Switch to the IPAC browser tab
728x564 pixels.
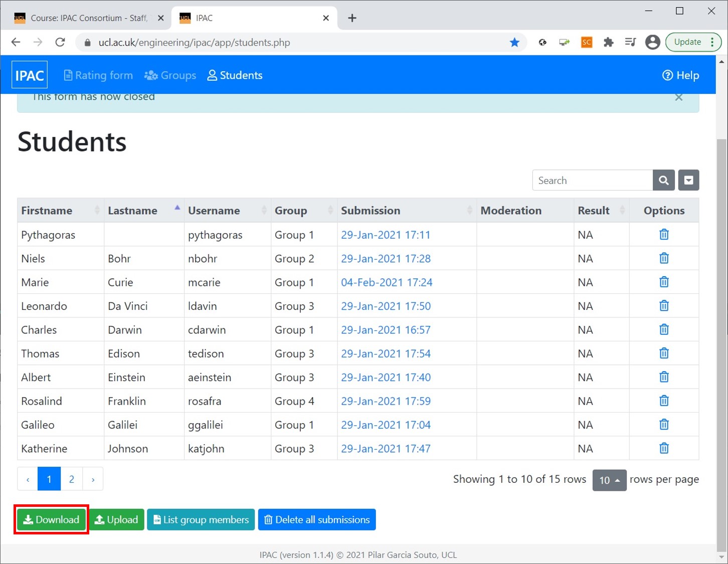coord(253,18)
